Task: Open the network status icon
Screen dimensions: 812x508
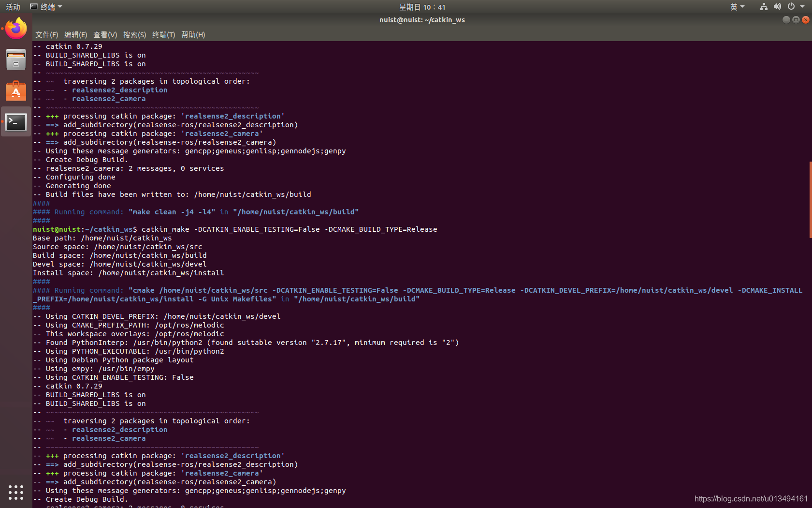Action: click(764, 7)
